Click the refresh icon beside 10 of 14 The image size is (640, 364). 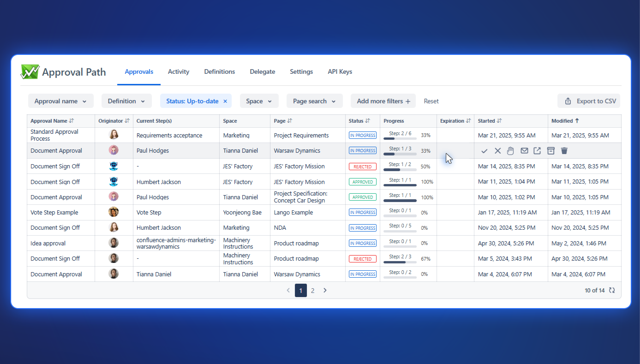click(612, 290)
